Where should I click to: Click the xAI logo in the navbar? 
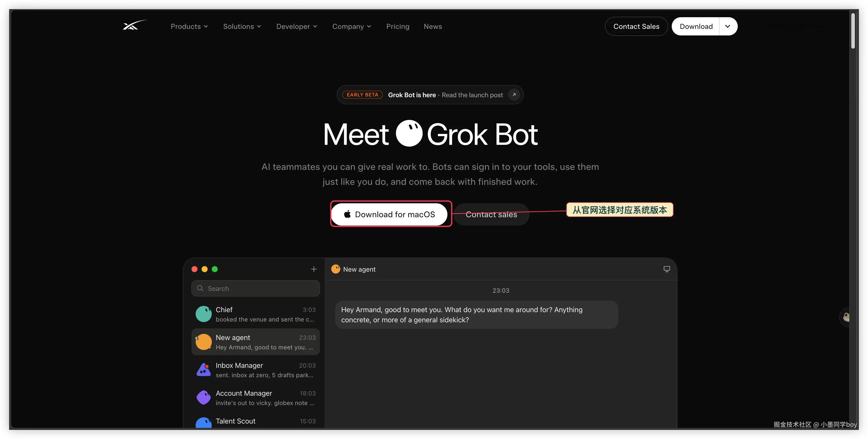click(x=135, y=25)
